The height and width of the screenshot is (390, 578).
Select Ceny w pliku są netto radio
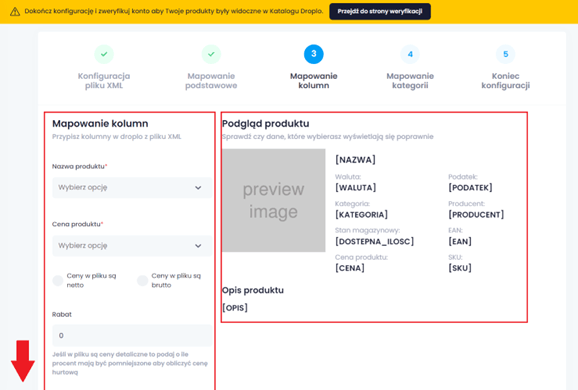point(58,281)
